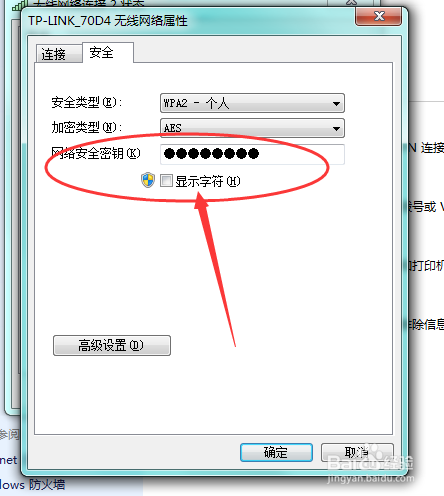Confirm with the 确定 button

[x=276, y=452]
